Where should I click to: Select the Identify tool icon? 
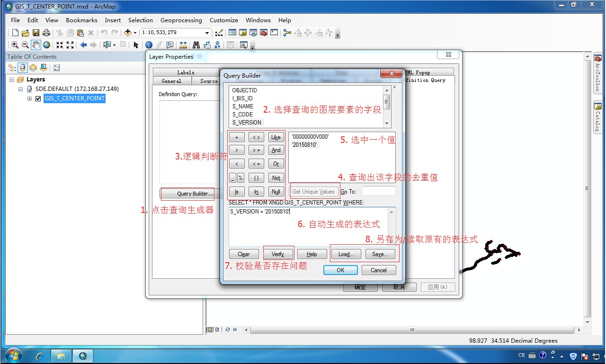149,45
